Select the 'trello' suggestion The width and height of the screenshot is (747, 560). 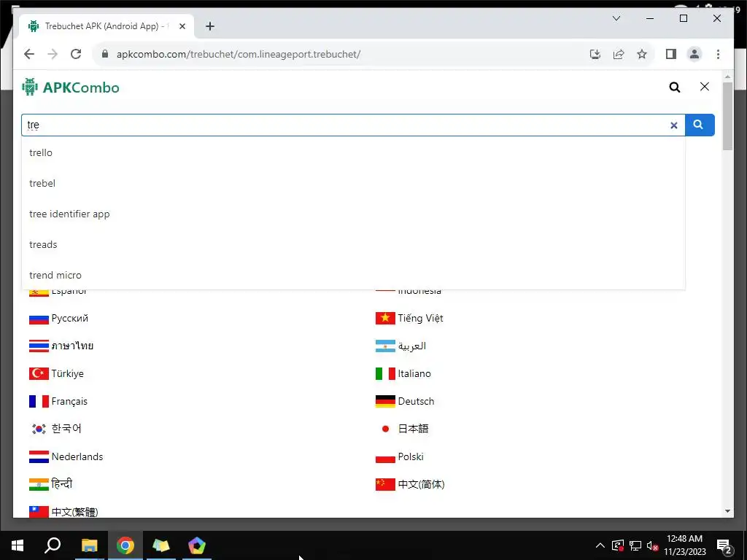tap(353, 153)
